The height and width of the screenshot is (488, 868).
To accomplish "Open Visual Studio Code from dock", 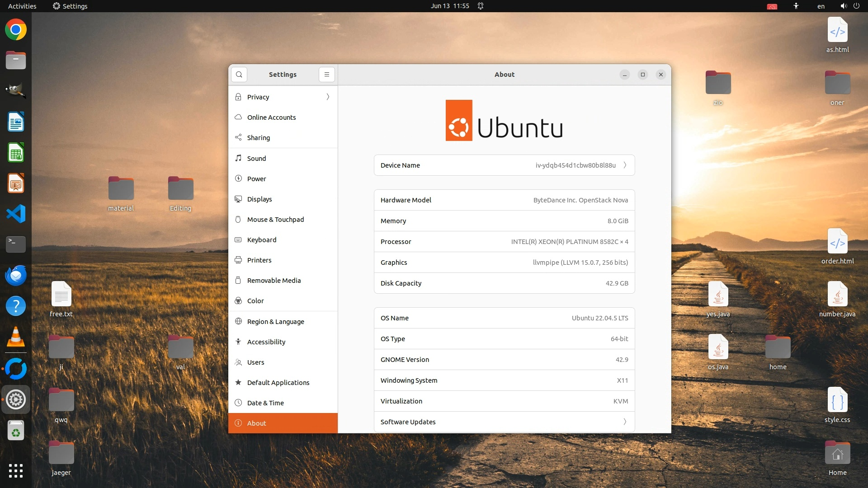I will (16, 214).
